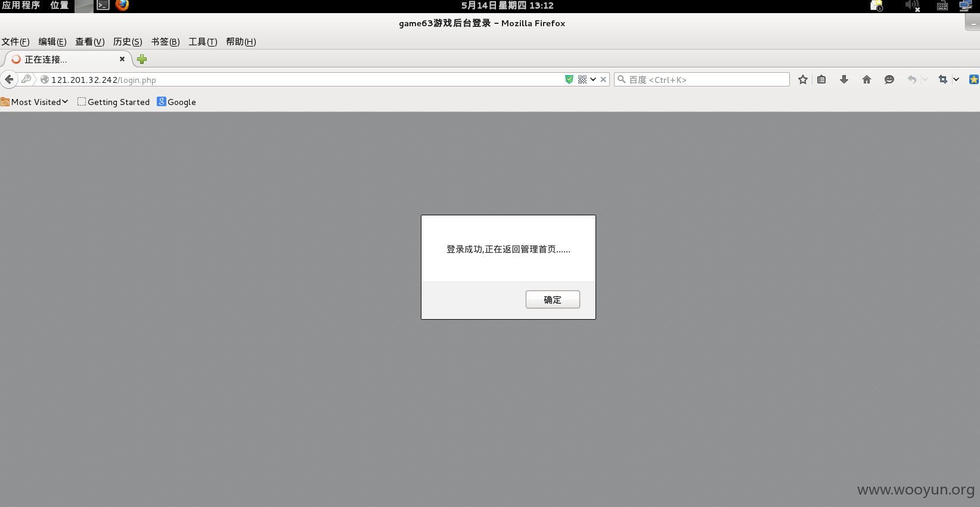Click the 登录成功,正在返回管理首页 message text
This screenshot has height=507, width=980.
[x=508, y=249]
